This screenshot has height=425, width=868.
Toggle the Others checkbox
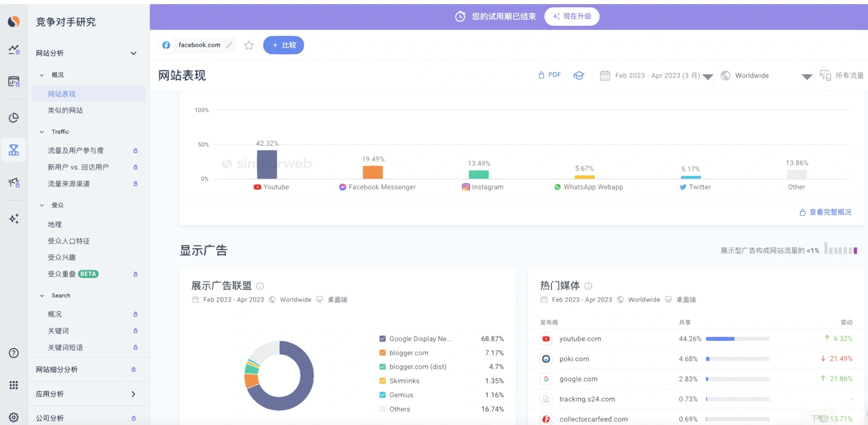[382, 409]
